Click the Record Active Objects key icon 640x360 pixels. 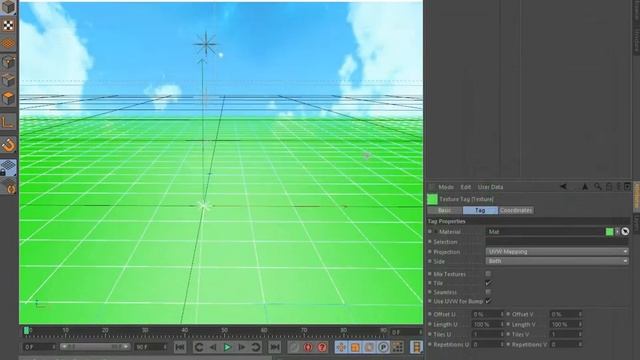point(294,347)
